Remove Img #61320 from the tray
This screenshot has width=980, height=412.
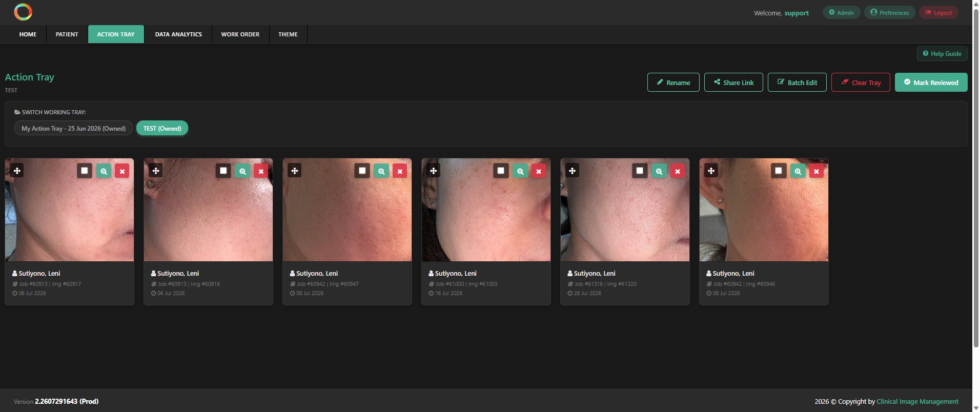(678, 171)
